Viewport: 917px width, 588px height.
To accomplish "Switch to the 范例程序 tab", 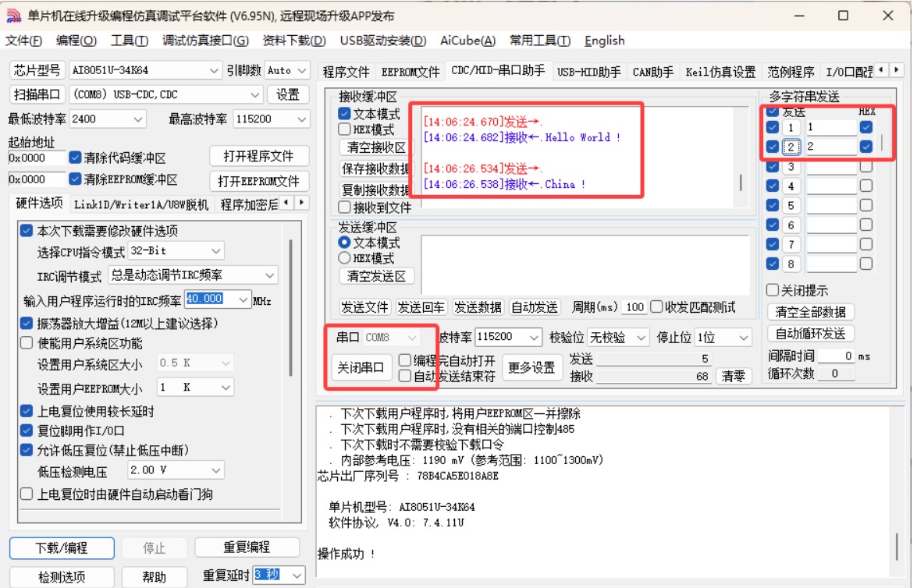I will 791,72.
